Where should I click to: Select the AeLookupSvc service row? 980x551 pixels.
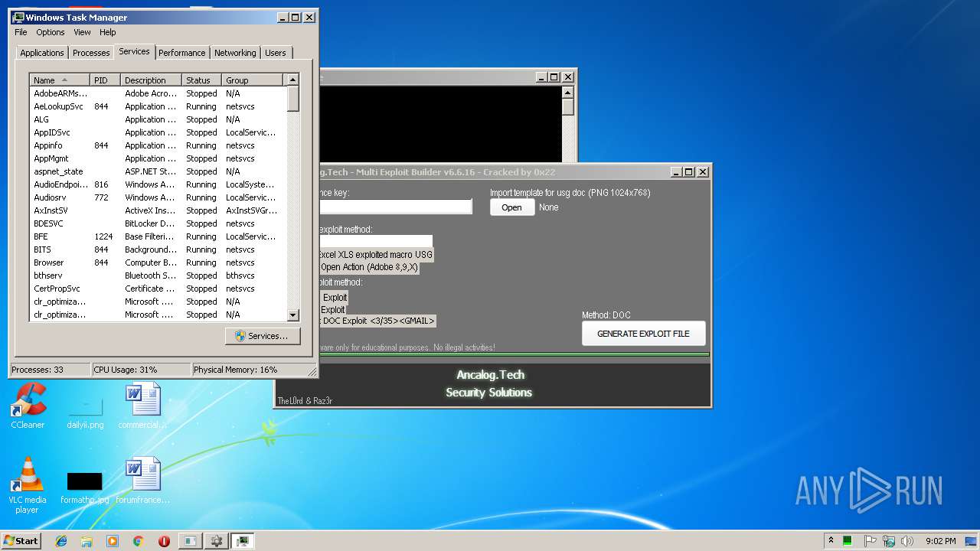click(158, 106)
